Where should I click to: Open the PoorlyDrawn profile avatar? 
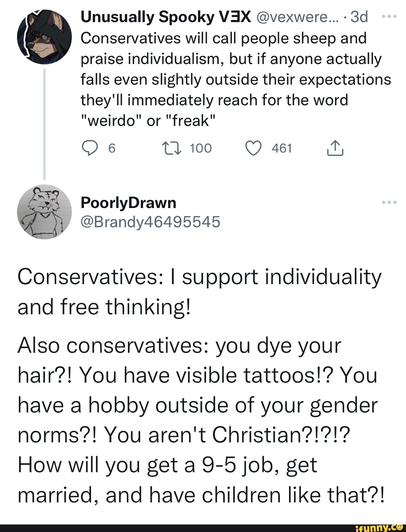click(44, 212)
